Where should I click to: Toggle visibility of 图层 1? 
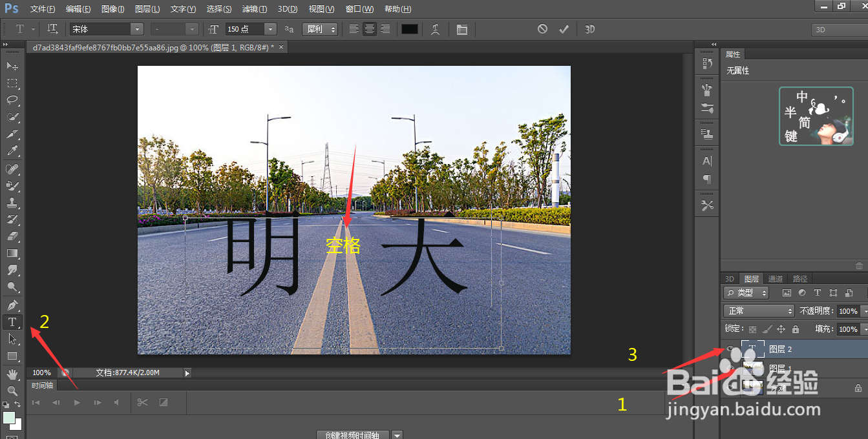tap(730, 366)
